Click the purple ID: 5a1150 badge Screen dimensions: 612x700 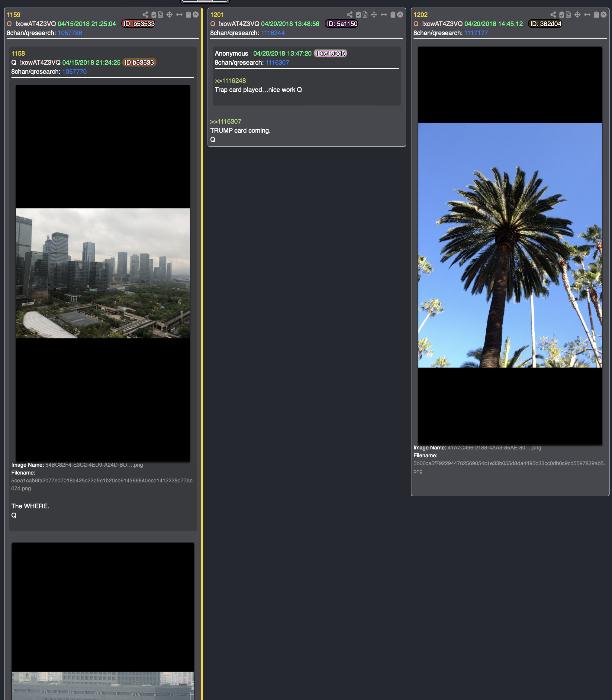[x=342, y=24]
